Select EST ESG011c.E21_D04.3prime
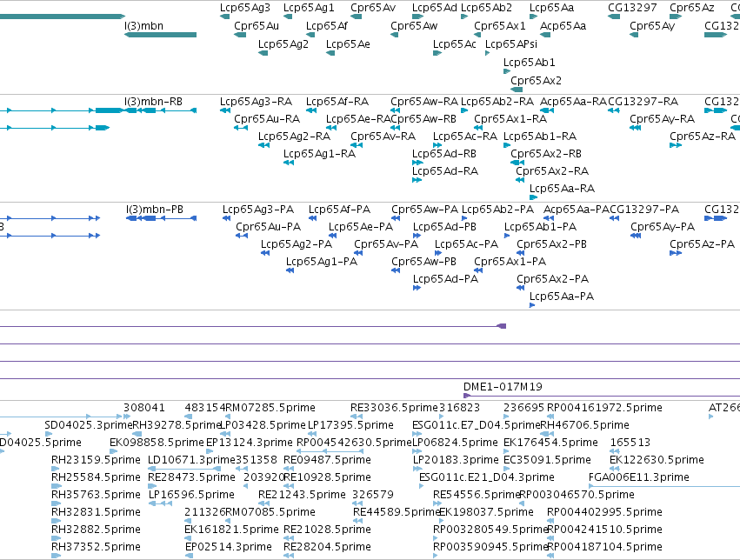 [x=487, y=477]
